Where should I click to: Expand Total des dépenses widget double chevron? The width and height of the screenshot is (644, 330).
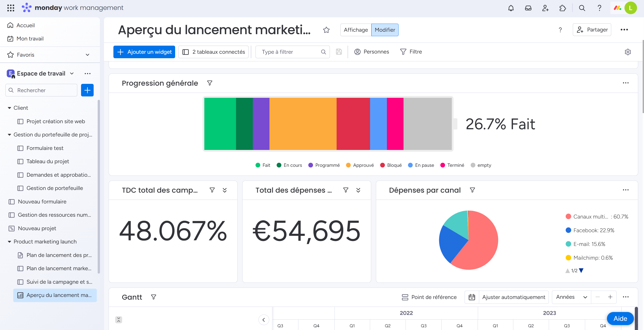click(x=358, y=190)
